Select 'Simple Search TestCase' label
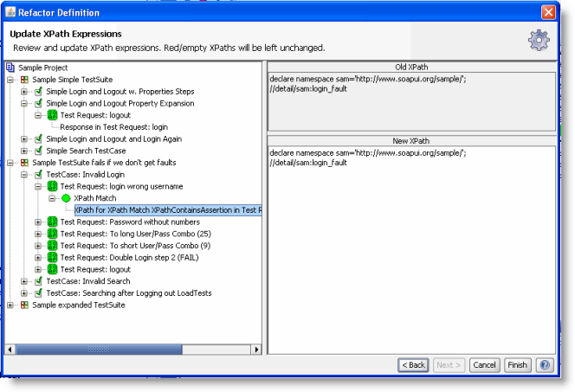Screen dimensions: 575x392 pos(86,151)
